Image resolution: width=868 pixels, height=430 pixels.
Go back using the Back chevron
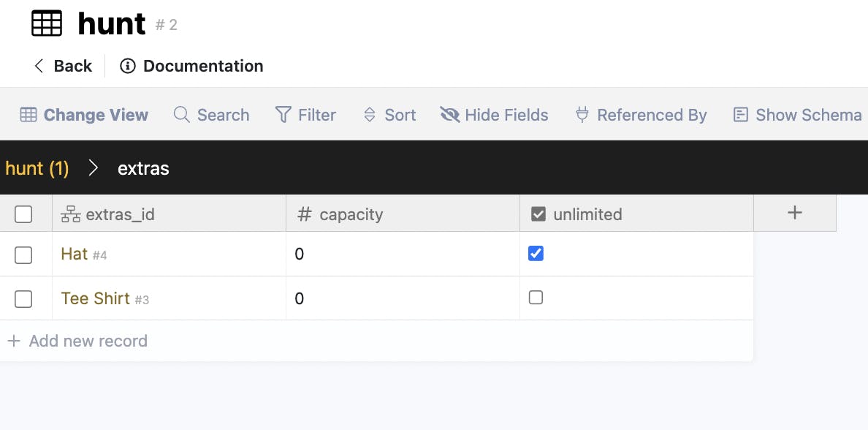[39, 66]
